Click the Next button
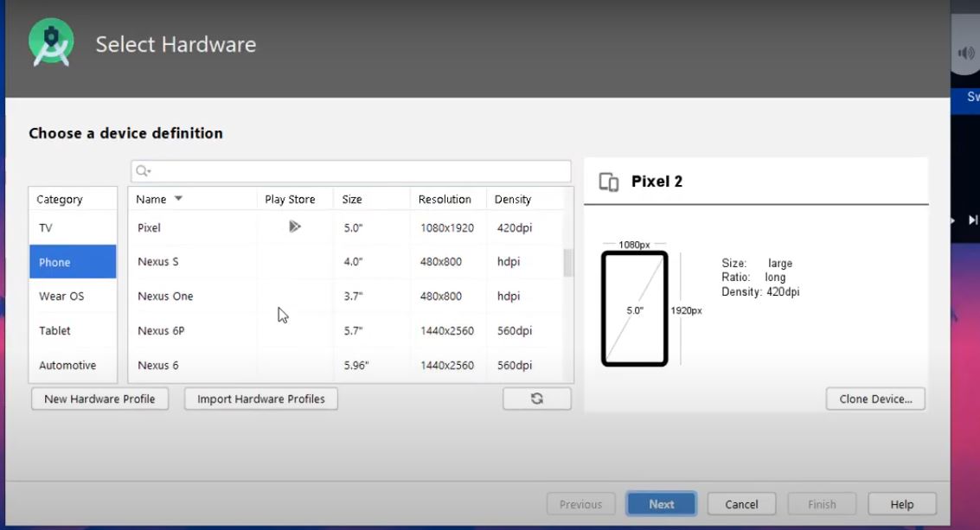 (x=661, y=504)
